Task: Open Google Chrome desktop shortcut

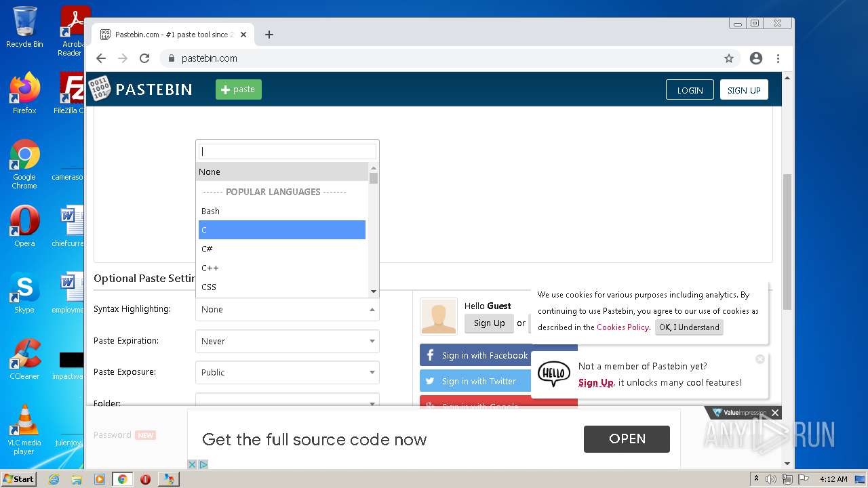Action: [24, 165]
